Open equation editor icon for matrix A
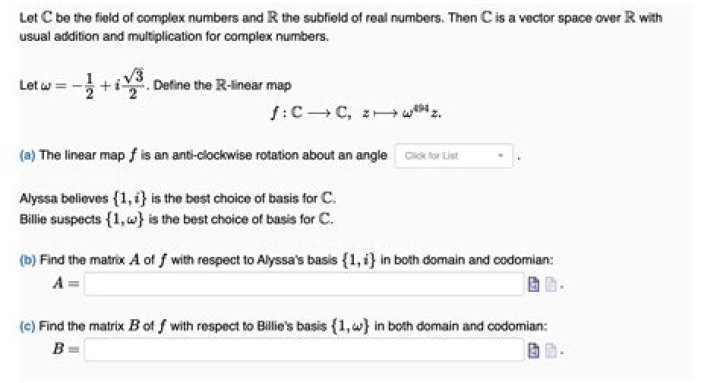Screen dimensions: 720x383 [x=533, y=285]
